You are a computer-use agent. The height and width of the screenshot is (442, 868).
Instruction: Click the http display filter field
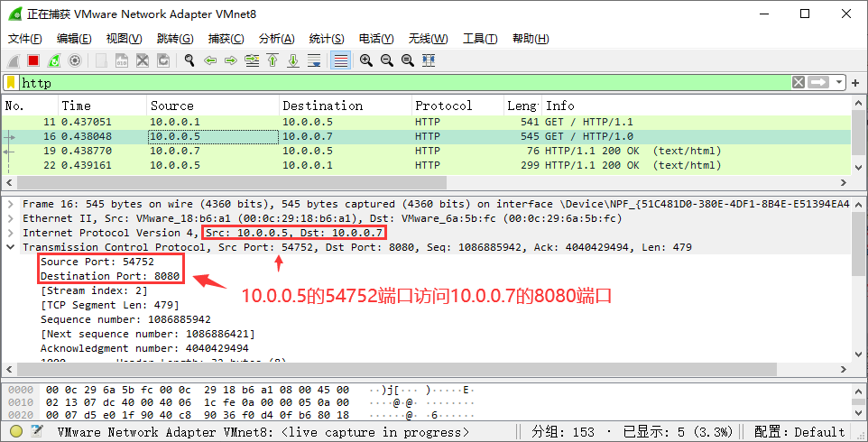(404, 83)
